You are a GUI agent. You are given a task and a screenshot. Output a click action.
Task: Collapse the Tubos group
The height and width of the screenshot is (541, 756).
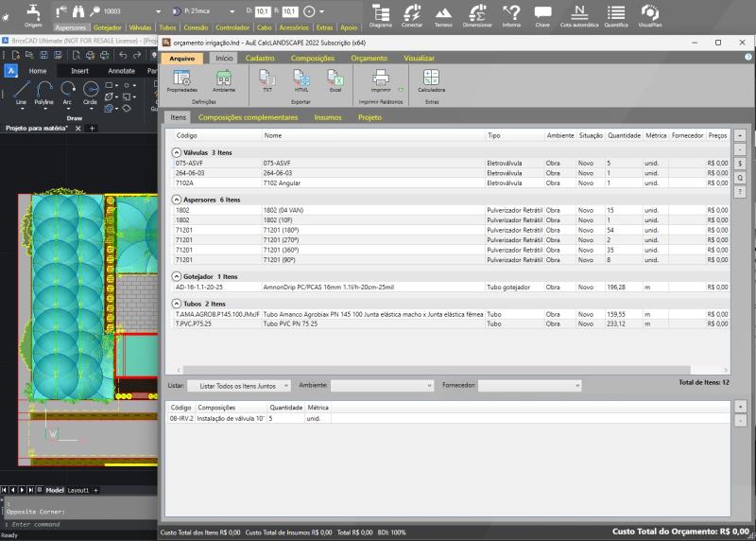point(177,304)
